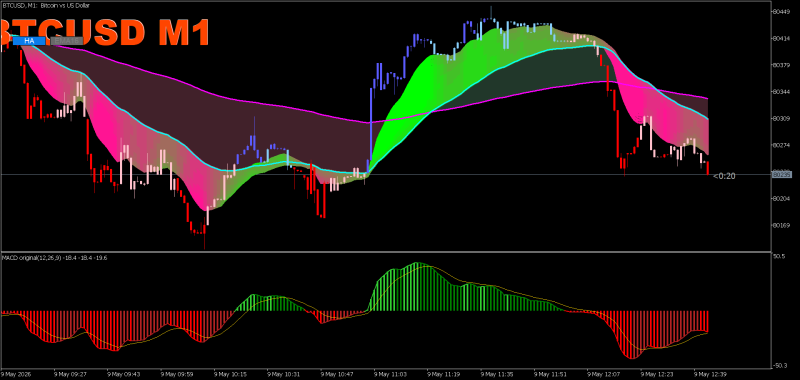The width and height of the screenshot is (800, 380).
Task: Click the '9 May 11:51' time label
Action: [551, 374]
